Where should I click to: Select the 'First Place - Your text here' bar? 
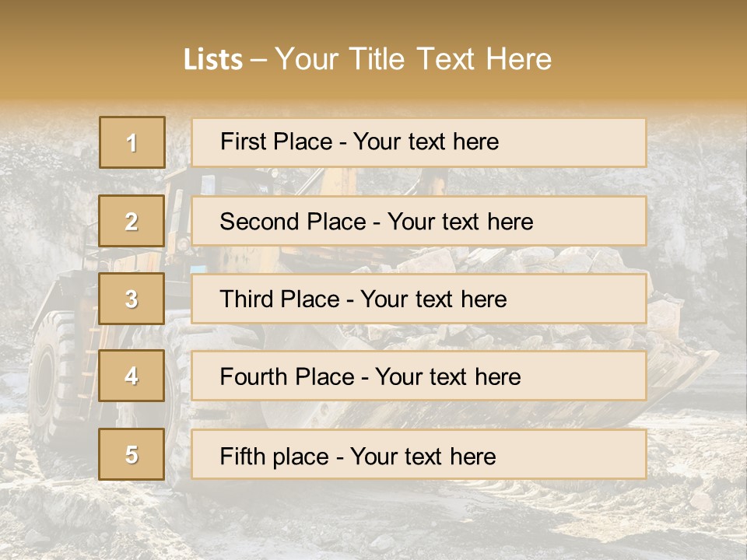click(419, 142)
